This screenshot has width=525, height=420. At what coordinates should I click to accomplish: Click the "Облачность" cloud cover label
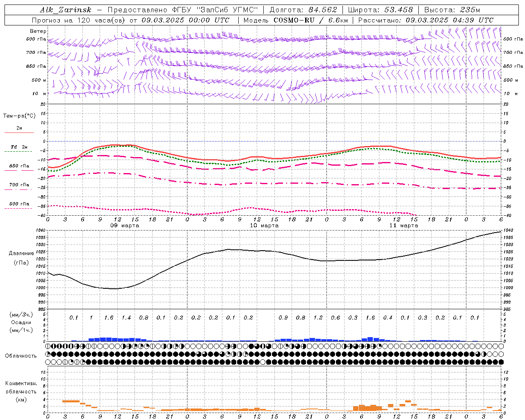21,356
